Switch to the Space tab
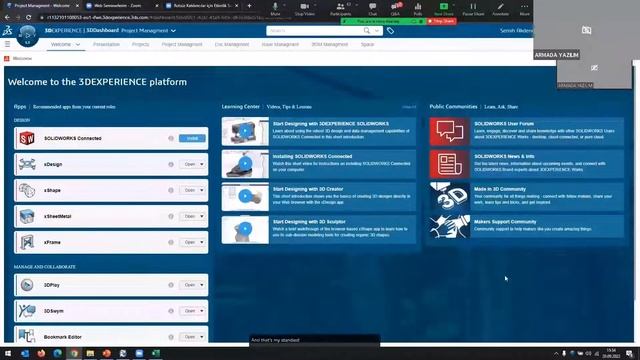Viewport: 640px width, 360px height. point(367,44)
